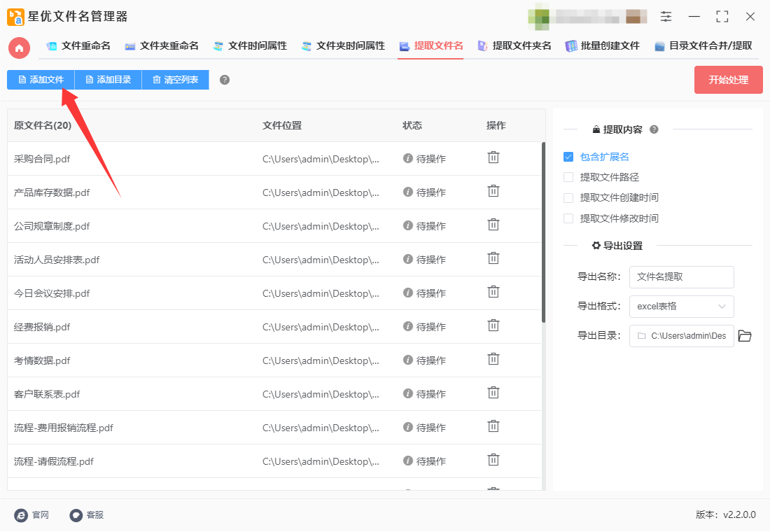Click the 添加文件 button
This screenshot has height=532, width=770.
[x=41, y=80]
